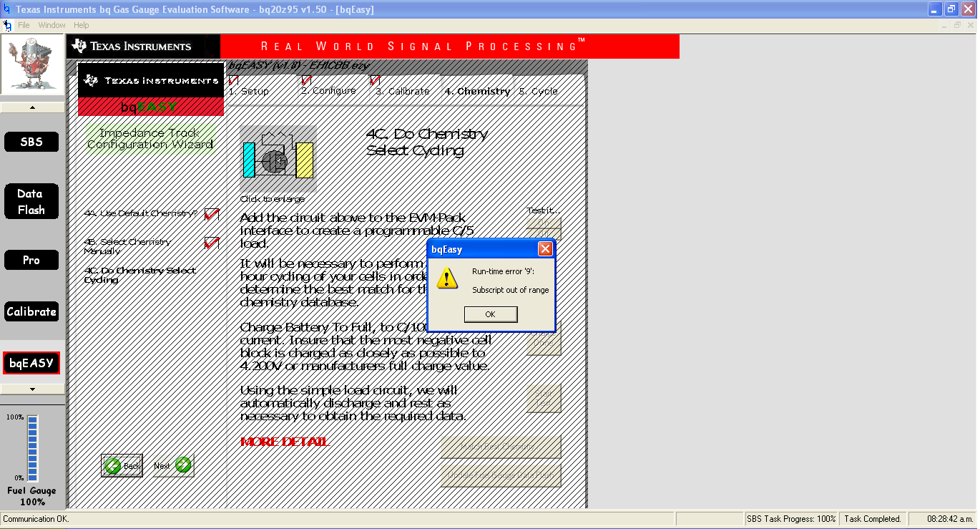
Task: Go to the 1. Setup tab
Action: tap(249, 91)
